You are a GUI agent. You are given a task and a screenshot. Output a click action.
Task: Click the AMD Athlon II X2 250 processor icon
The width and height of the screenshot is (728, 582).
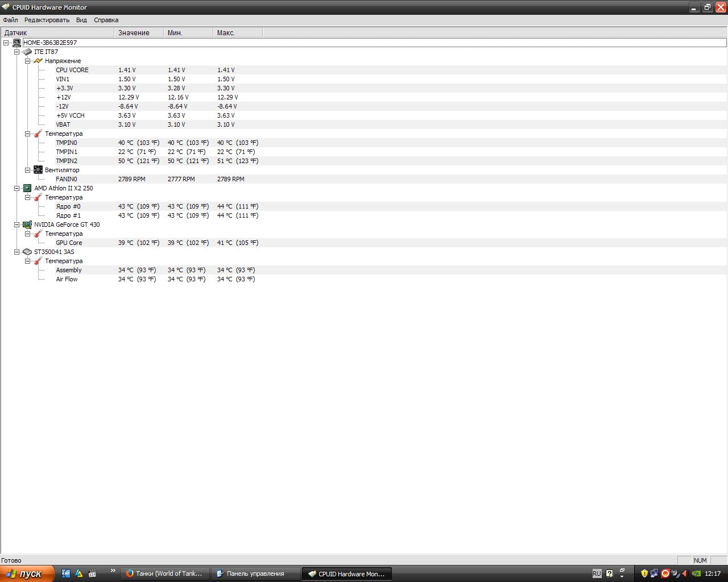pyautogui.click(x=27, y=188)
